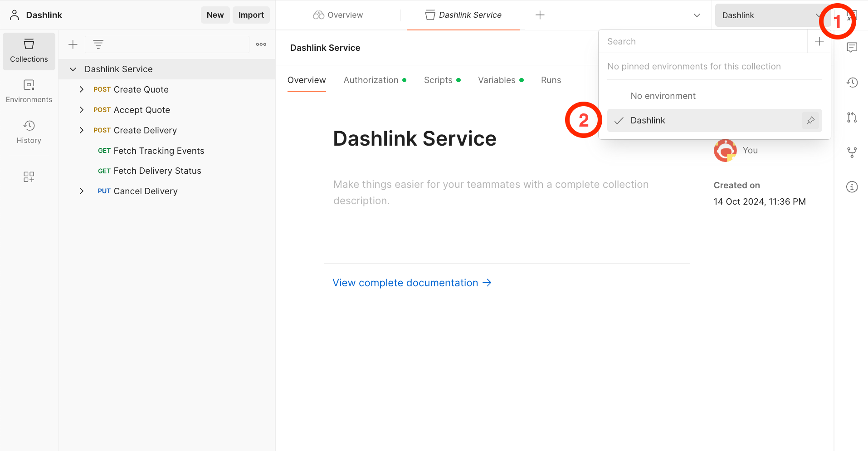Collapse the Dashlink Service collection
The width and height of the screenshot is (868, 451).
73,69
